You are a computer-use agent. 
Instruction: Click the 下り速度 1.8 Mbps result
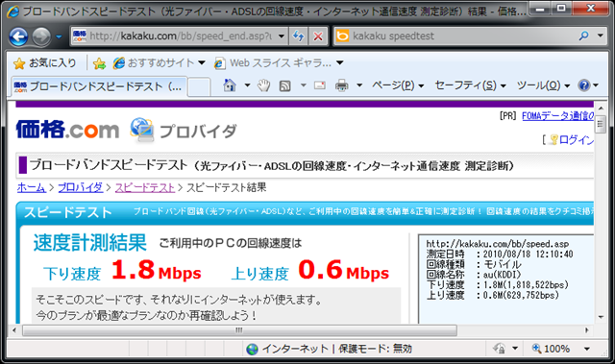coord(122,270)
